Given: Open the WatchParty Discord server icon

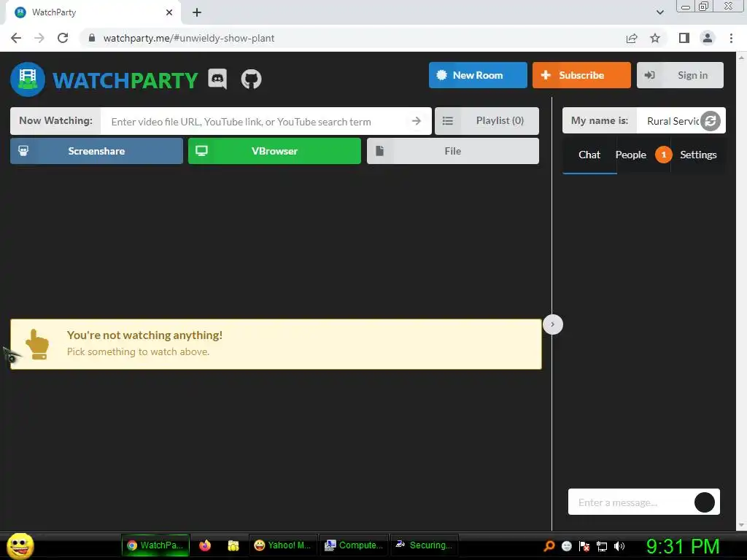Looking at the screenshot, I should (x=217, y=79).
